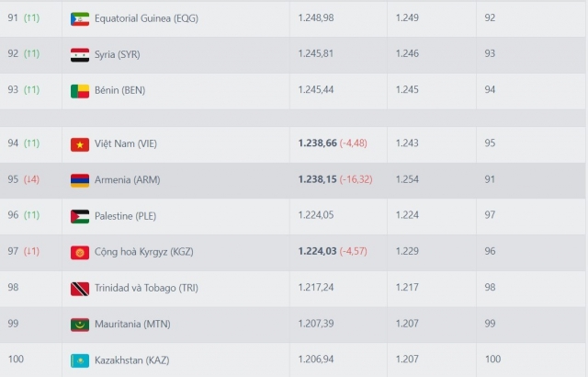Screen dimensions: 588x377
Task: Click Armenia's point change (-16,32)
Action: coord(356,179)
